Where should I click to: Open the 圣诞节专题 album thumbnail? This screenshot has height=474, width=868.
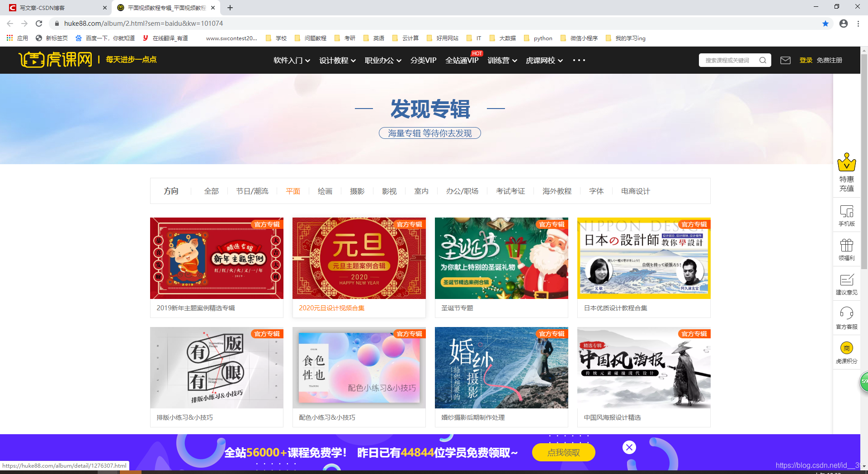tap(501, 258)
